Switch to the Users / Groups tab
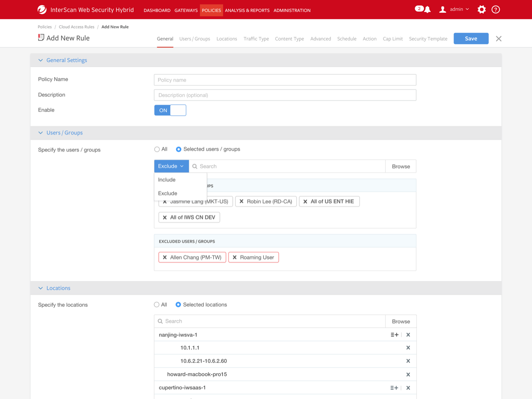532x399 pixels. click(195, 39)
